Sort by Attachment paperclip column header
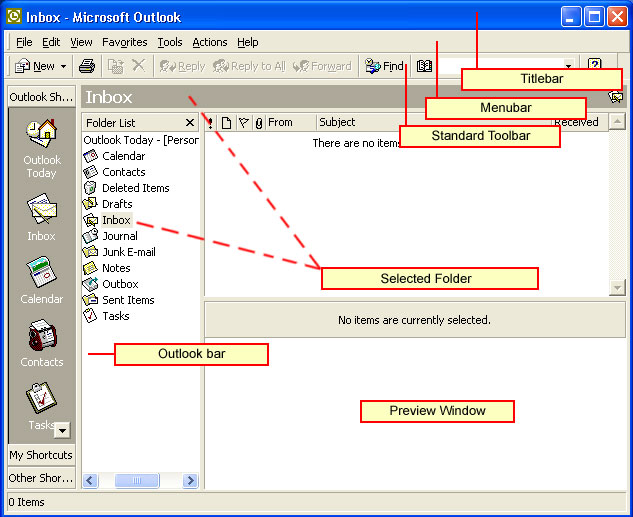Screen dimensions: 633x517 coord(259,122)
